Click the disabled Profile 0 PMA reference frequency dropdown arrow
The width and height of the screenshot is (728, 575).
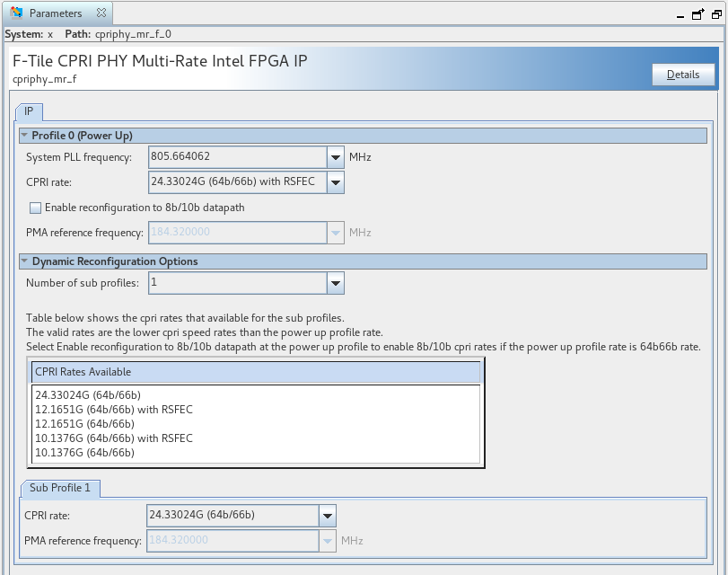[335, 233]
